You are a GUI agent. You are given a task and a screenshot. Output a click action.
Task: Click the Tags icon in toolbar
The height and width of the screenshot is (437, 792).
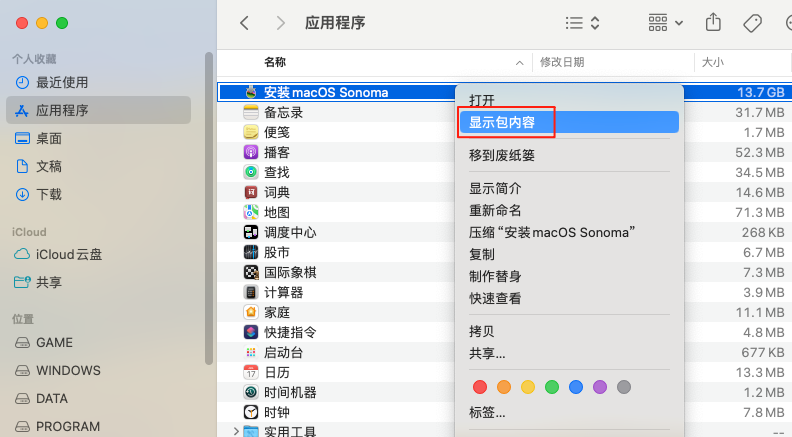(753, 22)
